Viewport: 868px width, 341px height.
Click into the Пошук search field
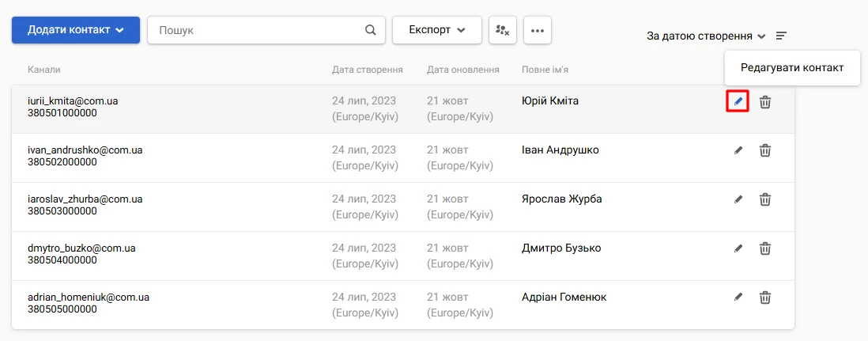click(x=266, y=30)
